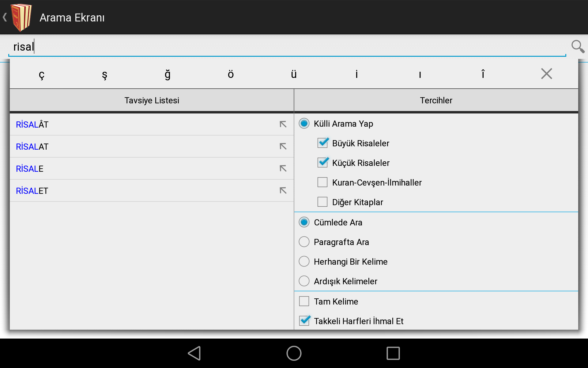Select the Külli Arama Yap radio button

tap(304, 124)
